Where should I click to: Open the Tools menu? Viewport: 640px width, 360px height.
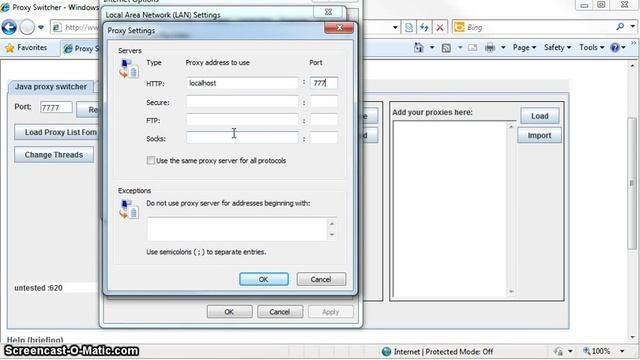tap(591, 48)
